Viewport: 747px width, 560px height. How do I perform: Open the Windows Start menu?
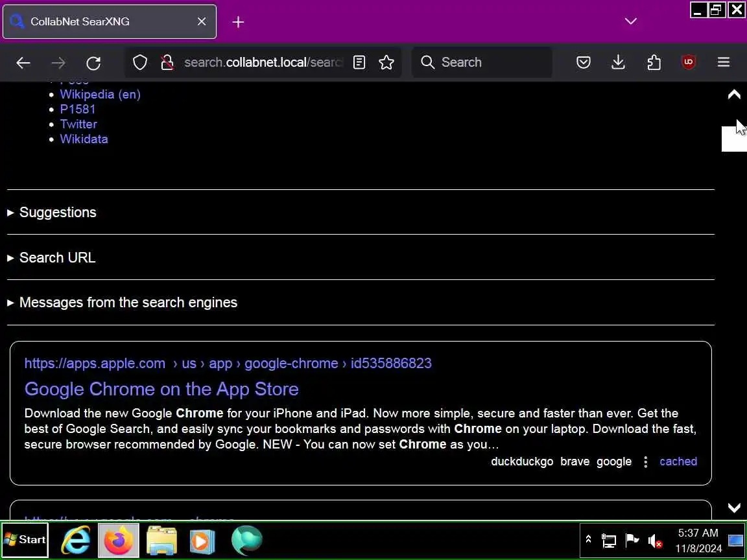[25, 540]
